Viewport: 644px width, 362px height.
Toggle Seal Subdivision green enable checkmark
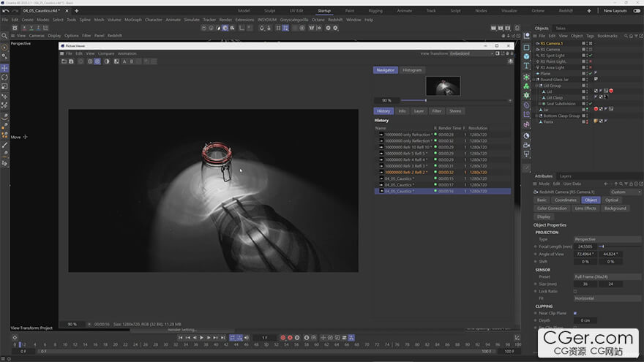coord(591,103)
